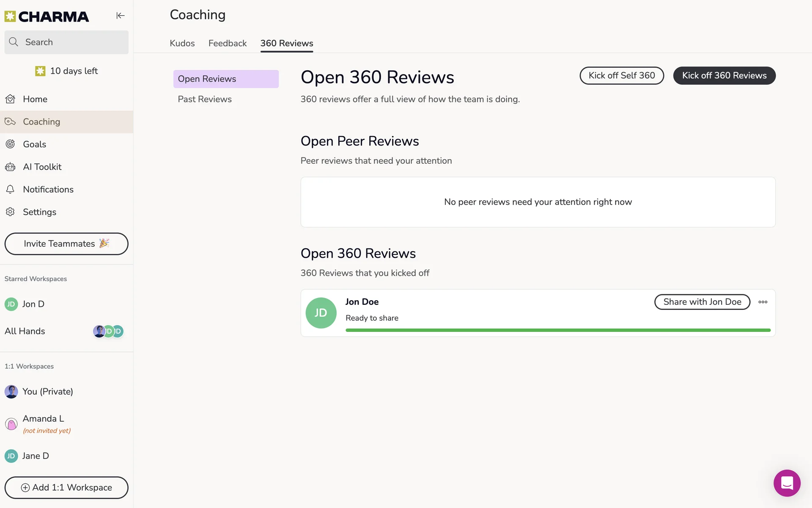Click Kick off 360 Reviews button

(x=724, y=75)
